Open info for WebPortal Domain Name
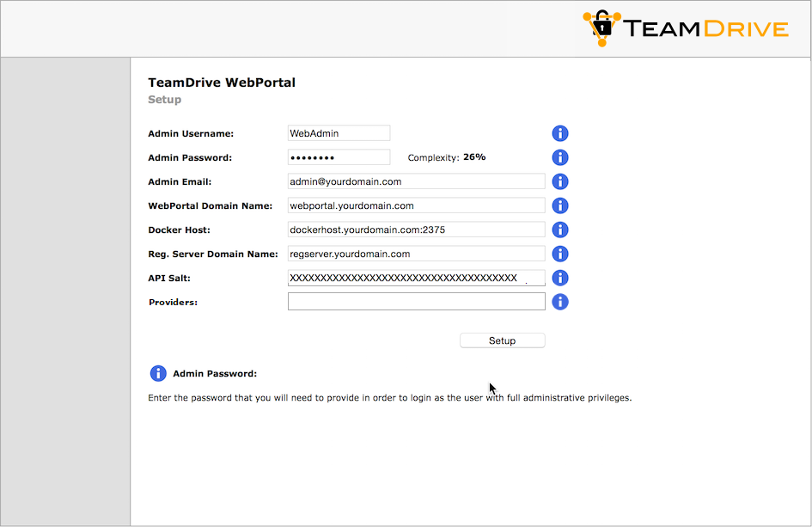This screenshot has width=812, height=527. pyautogui.click(x=559, y=205)
